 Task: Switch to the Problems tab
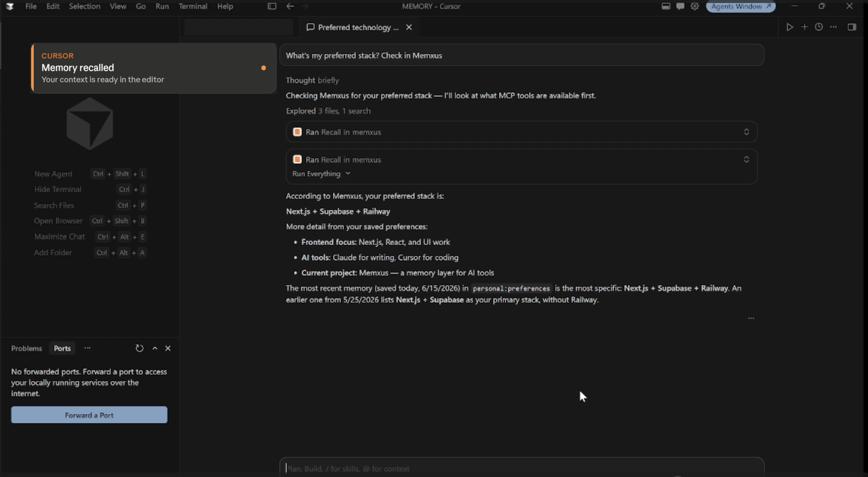tap(27, 348)
